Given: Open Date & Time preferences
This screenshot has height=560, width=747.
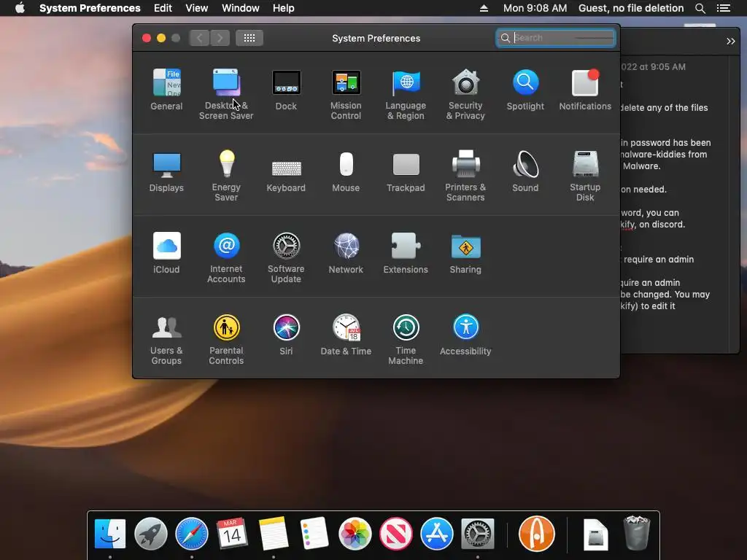Looking at the screenshot, I should tap(346, 335).
